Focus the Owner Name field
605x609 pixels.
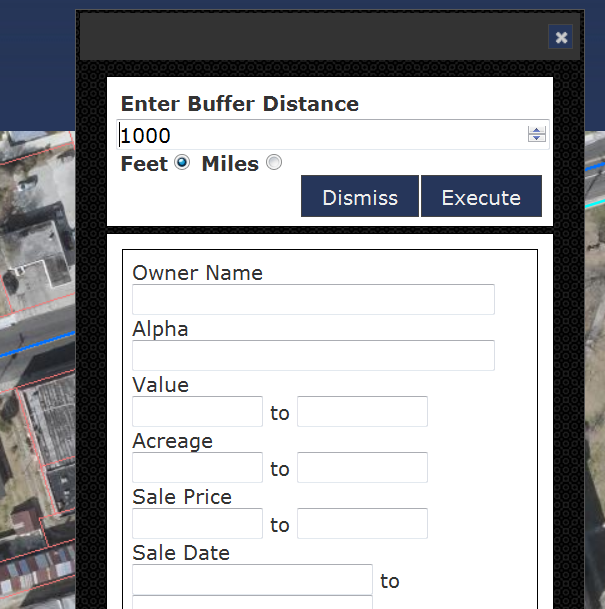(x=313, y=299)
